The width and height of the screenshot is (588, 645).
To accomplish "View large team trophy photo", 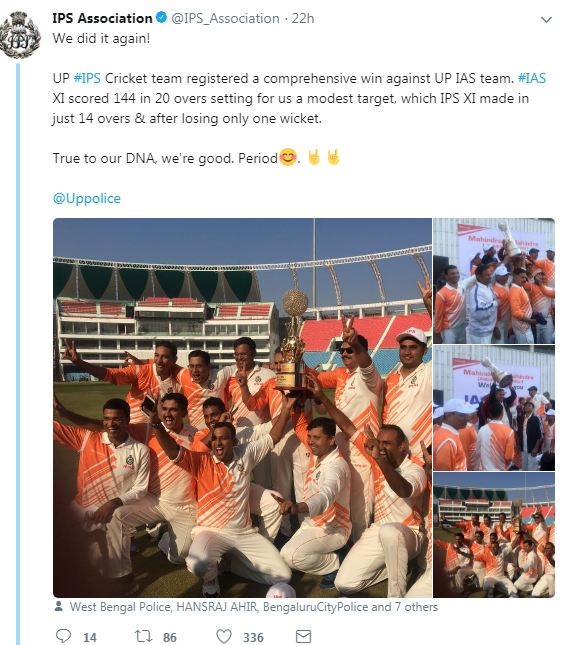I will [242, 408].
